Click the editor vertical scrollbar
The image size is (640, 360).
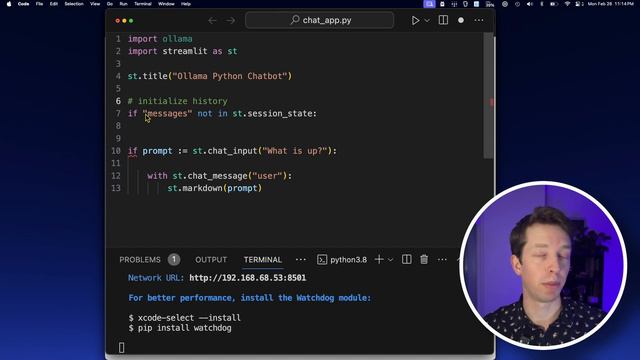click(x=488, y=96)
